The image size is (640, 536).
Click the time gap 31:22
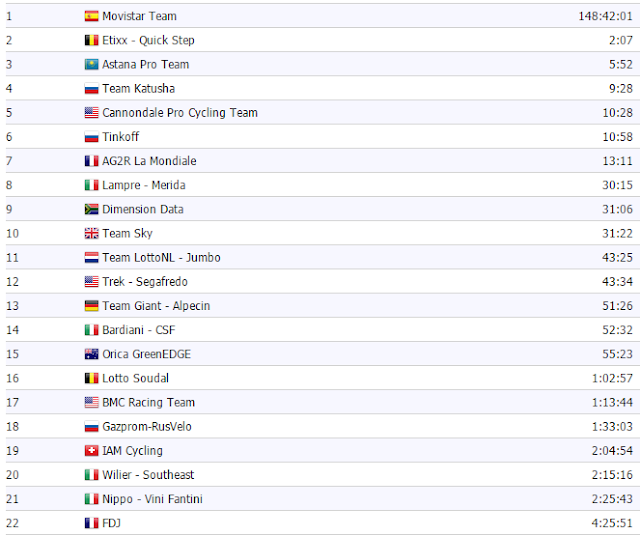click(x=618, y=234)
